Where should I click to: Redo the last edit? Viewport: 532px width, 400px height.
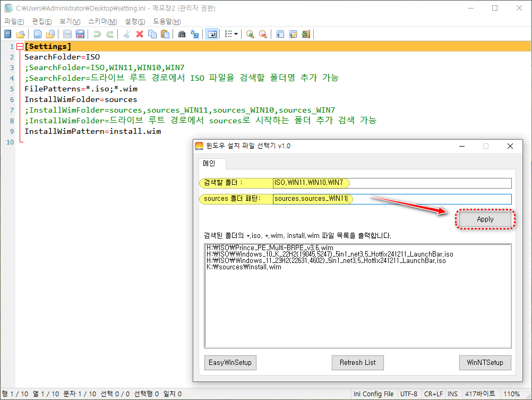point(110,34)
